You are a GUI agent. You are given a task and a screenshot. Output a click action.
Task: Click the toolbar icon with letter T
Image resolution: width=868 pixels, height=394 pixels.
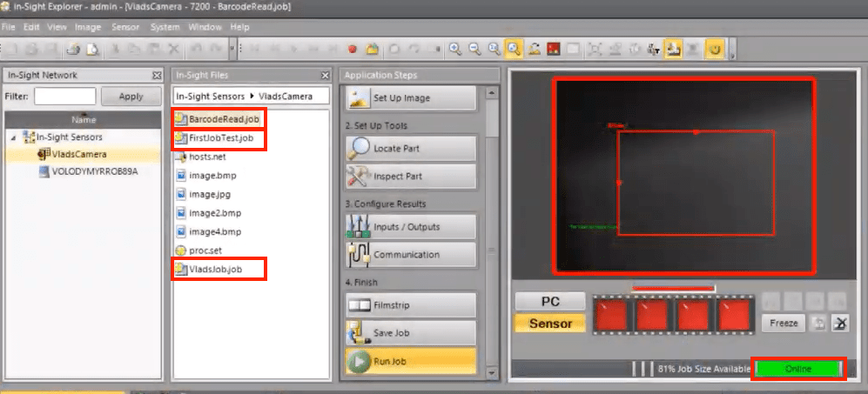click(x=654, y=50)
